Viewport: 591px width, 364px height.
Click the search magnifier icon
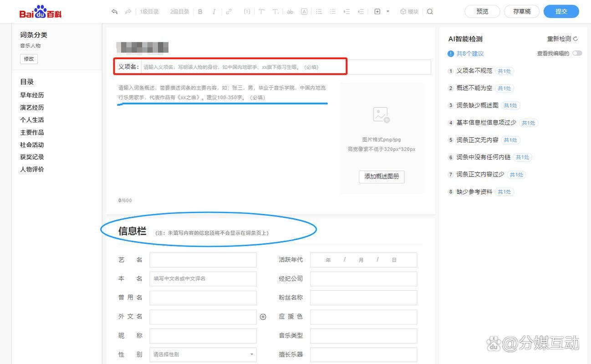[x=430, y=12]
